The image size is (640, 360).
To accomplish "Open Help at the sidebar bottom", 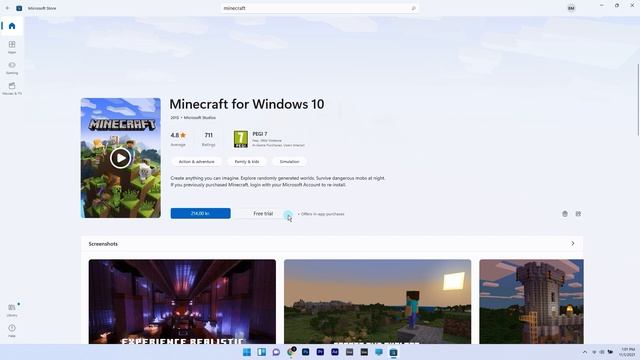I will click(x=12, y=331).
